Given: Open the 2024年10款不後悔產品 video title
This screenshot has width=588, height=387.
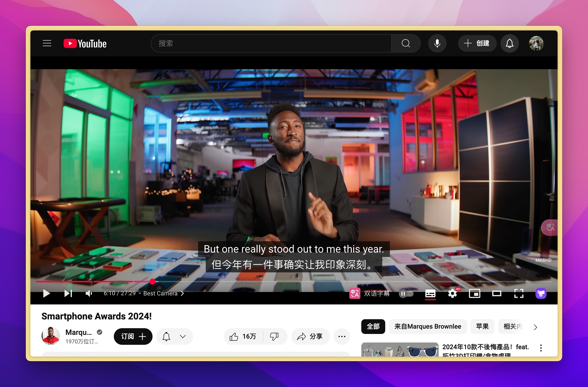Looking at the screenshot, I should click(x=485, y=350).
